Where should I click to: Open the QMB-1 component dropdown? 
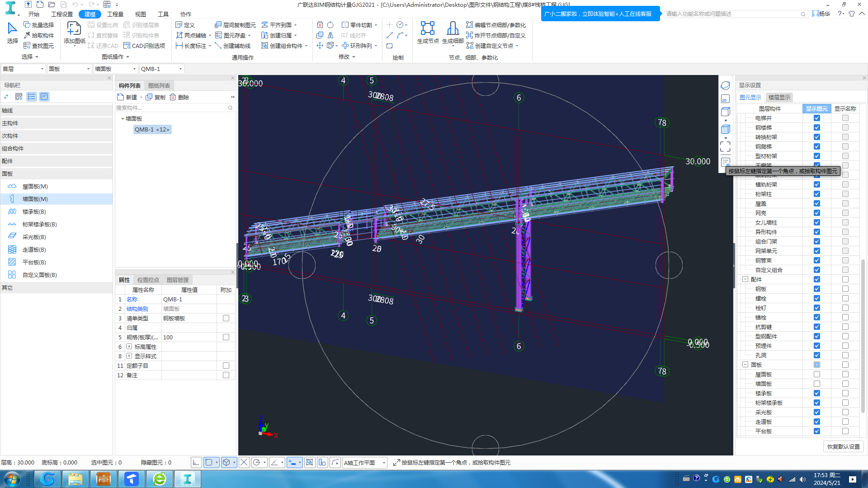161,69
